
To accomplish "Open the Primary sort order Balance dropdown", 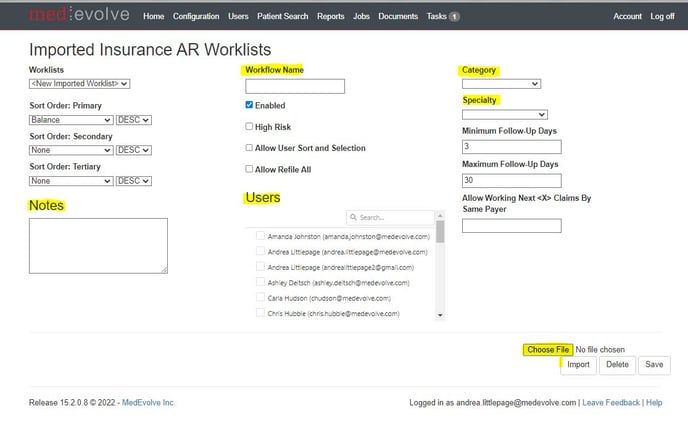I will tap(70, 120).
